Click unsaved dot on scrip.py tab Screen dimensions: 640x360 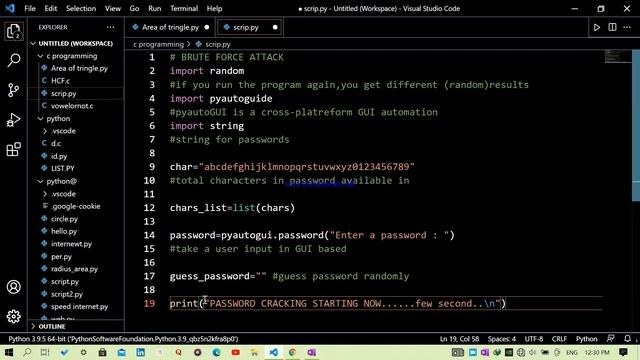coord(275,27)
